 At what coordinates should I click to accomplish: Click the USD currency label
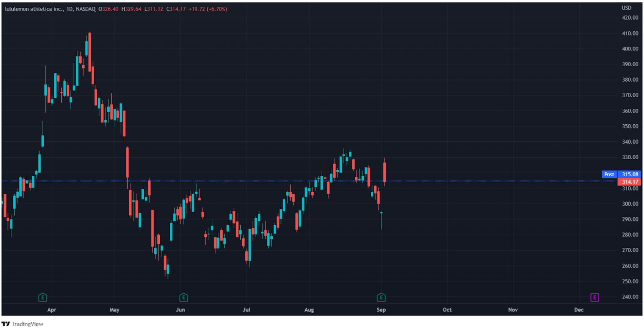(x=626, y=8)
